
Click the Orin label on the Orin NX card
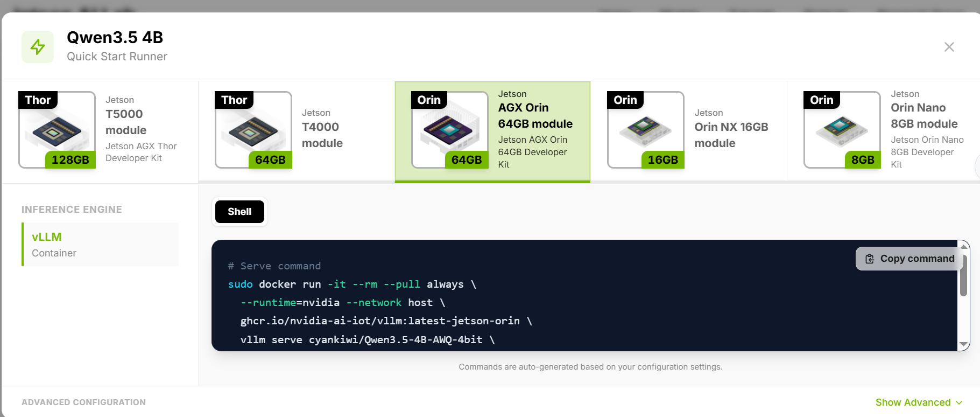click(625, 100)
